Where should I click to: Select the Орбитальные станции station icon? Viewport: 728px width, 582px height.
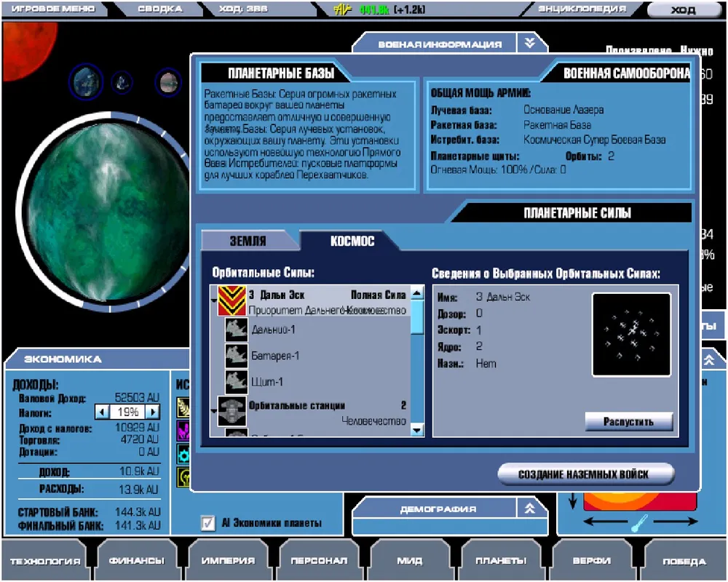(232, 410)
